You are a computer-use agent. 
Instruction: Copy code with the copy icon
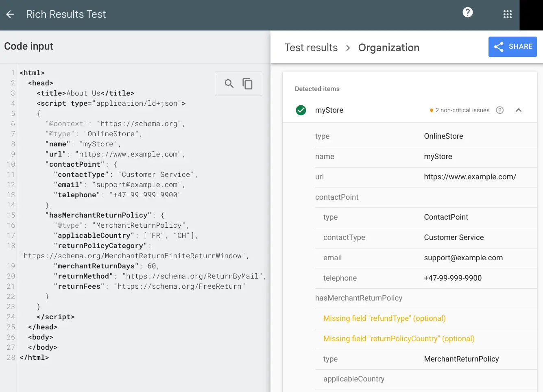pyautogui.click(x=247, y=84)
